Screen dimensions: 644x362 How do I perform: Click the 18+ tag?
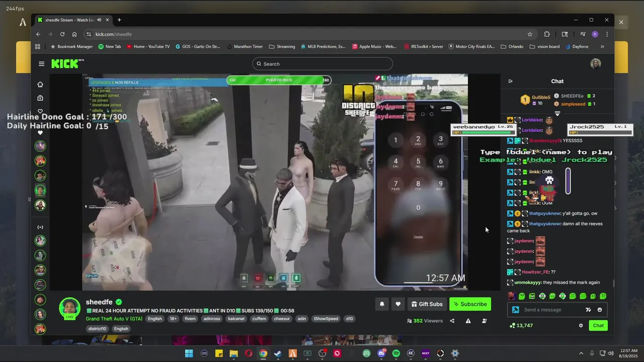coord(173,319)
